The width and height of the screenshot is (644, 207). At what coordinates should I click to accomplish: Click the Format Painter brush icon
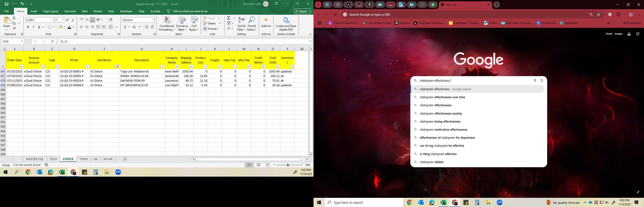click(x=14, y=29)
